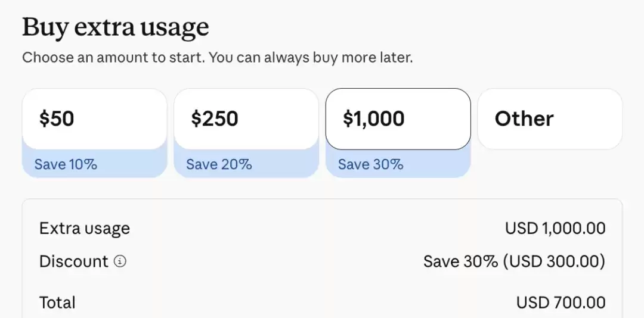Click the Save 30% (USD 300.00) discount value
The image size is (644, 318).
[514, 261]
